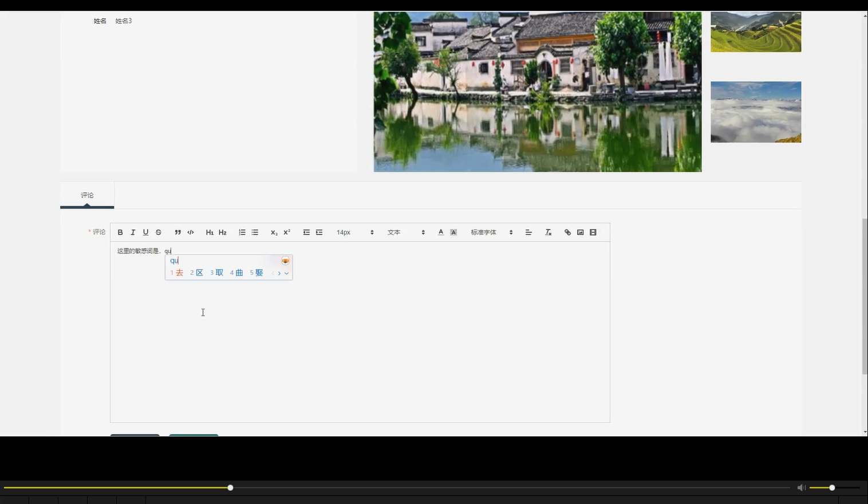This screenshot has width=868, height=504.
Task: Insert a blockquote in the editor
Action: click(x=178, y=232)
